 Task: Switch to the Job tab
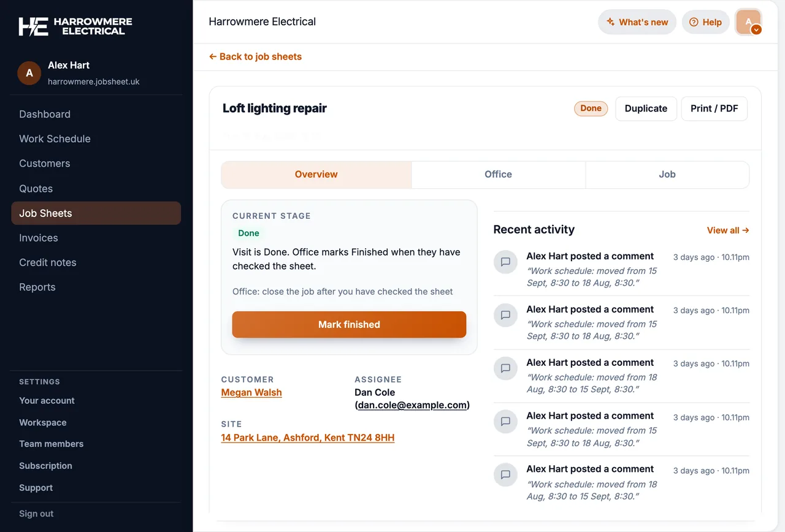point(667,175)
